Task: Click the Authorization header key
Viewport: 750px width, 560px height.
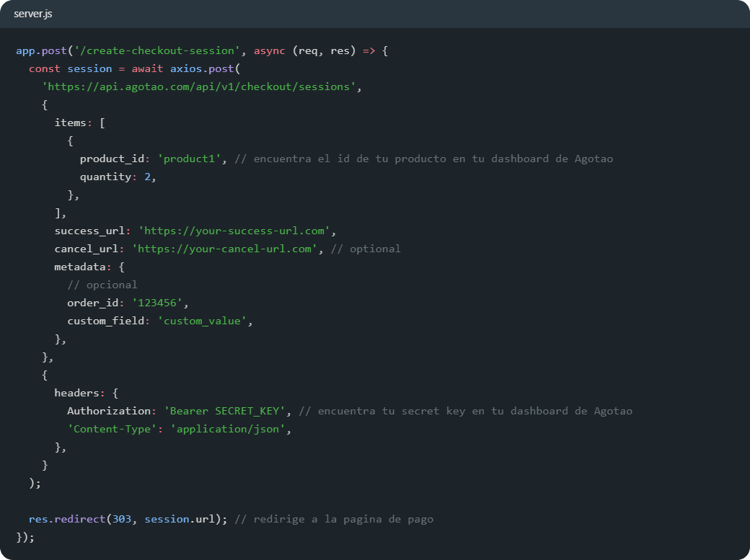Action: coord(109,412)
